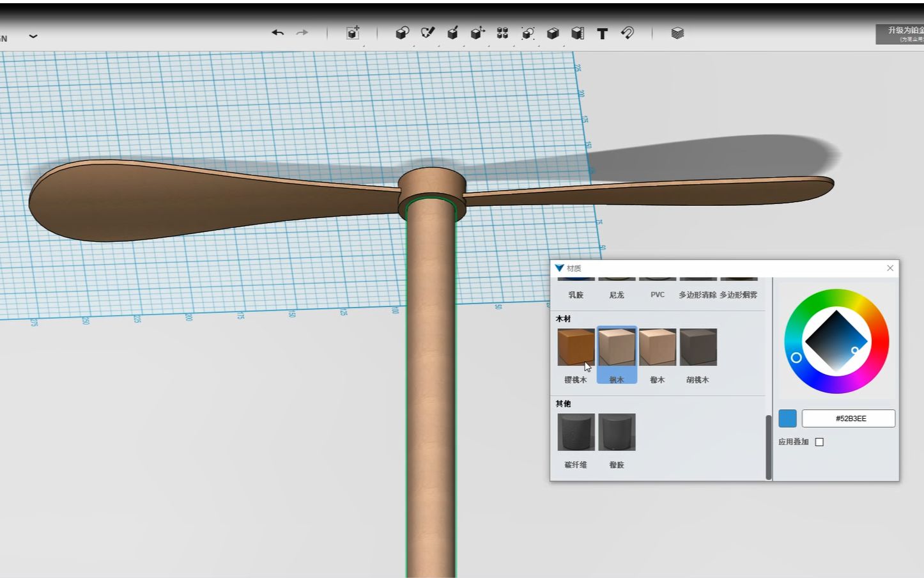Image resolution: width=924 pixels, height=578 pixels.
Task: Choose the 樱桃木 cherry wood material
Action: pyautogui.click(x=576, y=348)
